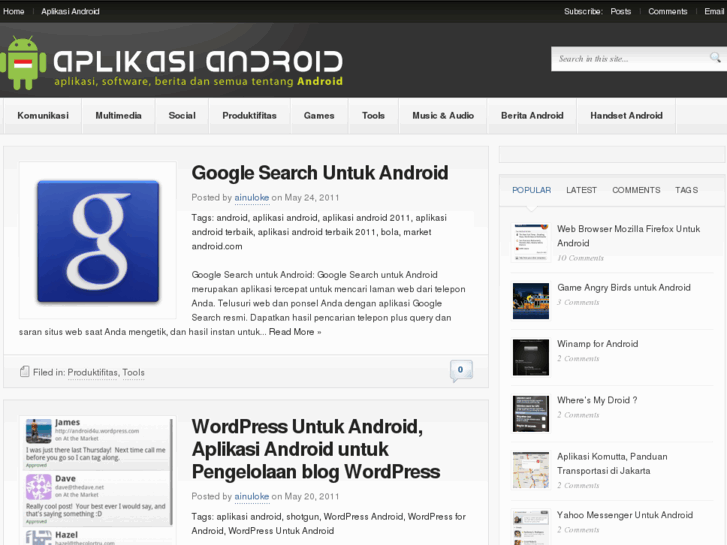727x545 pixels.
Task: Open Google Search Untuk Android post title
Action: pyautogui.click(x=320, y=173)
